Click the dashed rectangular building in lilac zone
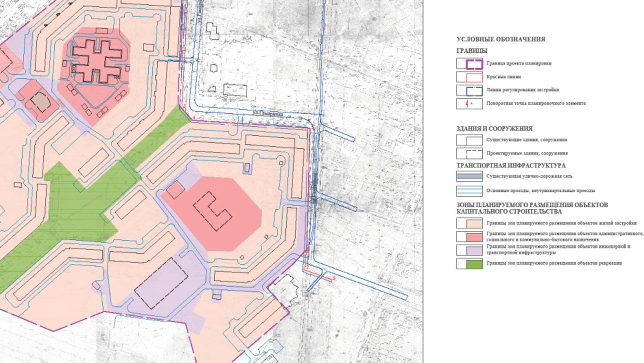 coord(161,283)
